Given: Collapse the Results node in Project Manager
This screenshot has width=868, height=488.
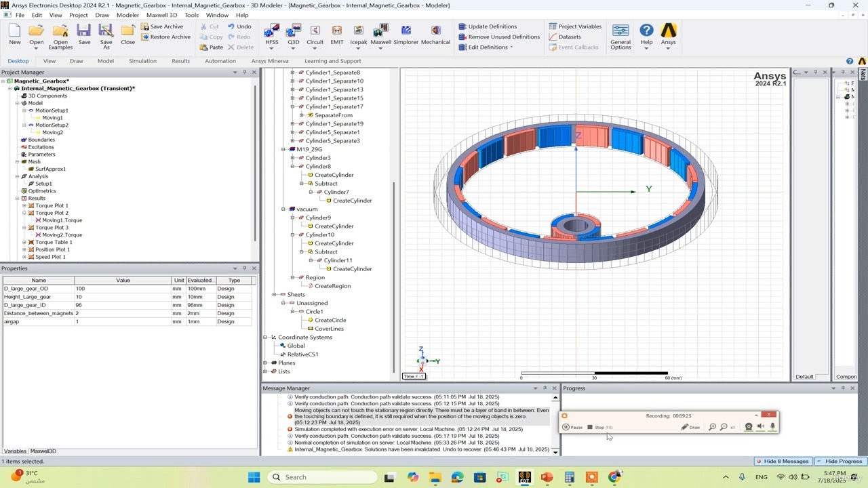Looking at the screenshot, I should pos(18,199).
